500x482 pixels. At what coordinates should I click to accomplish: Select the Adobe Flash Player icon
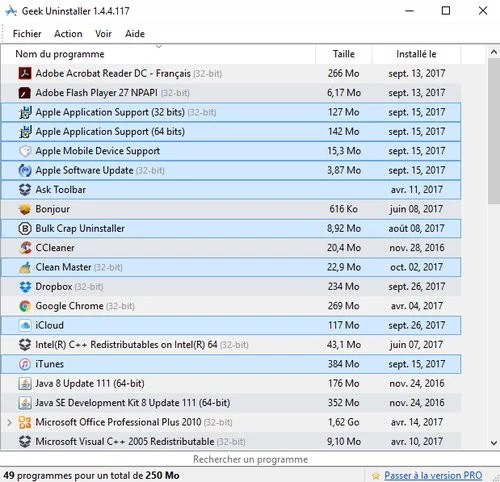coord(25,93)
